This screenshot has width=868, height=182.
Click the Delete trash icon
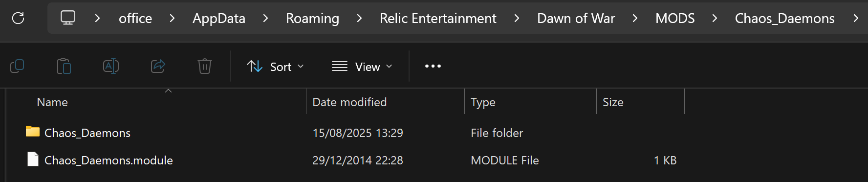205,66
